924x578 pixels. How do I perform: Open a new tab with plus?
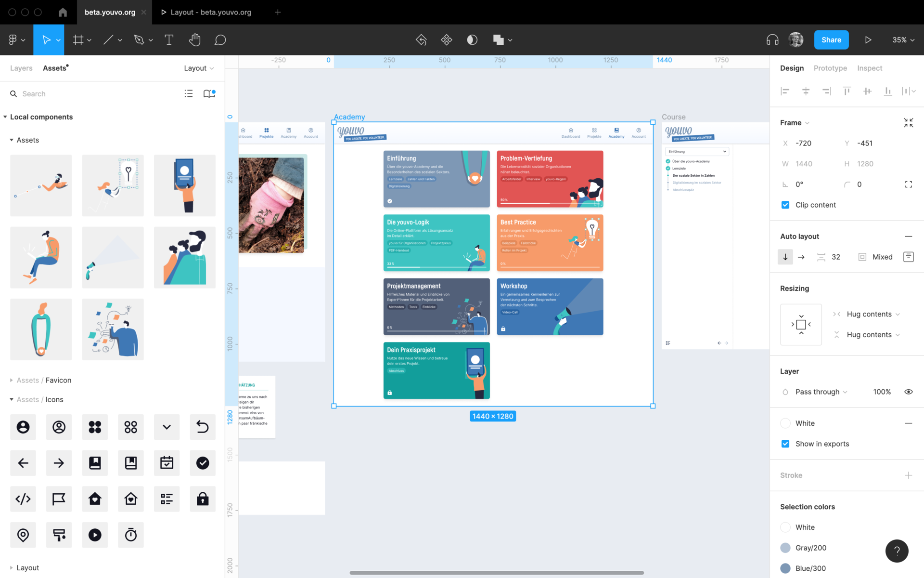coord(278,12)
